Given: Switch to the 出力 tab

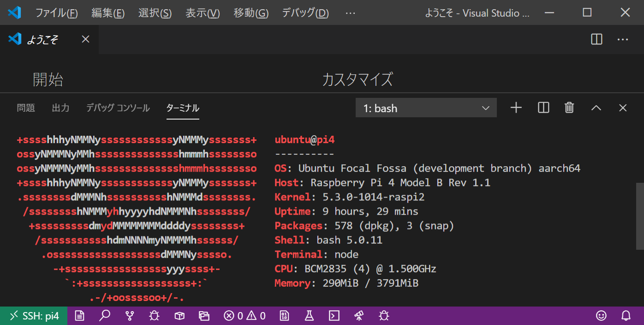Looking at the screenshot, I should point(60,108).
